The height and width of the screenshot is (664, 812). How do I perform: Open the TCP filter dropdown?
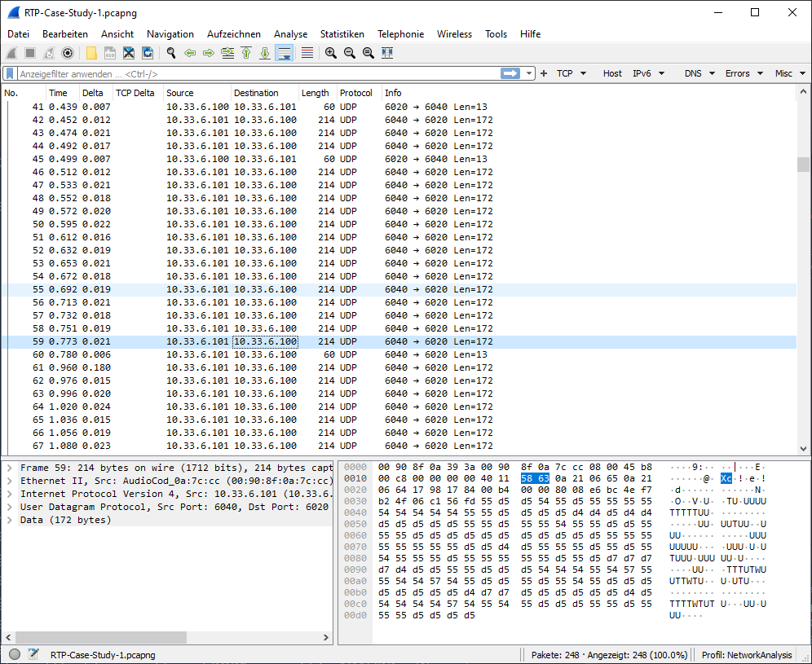(x=571, y=73)
